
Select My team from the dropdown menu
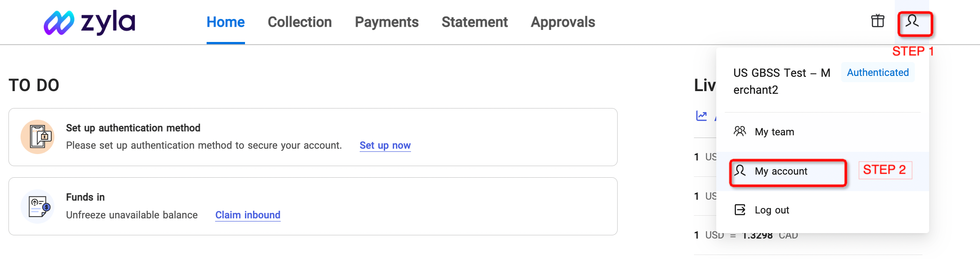pos(774,132)
